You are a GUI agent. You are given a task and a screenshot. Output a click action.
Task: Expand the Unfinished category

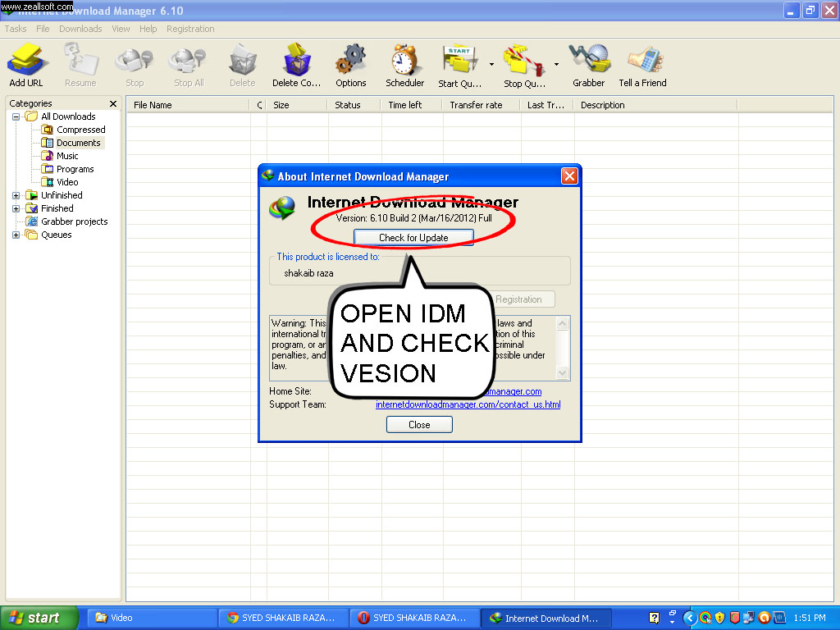tap(16, 195)
